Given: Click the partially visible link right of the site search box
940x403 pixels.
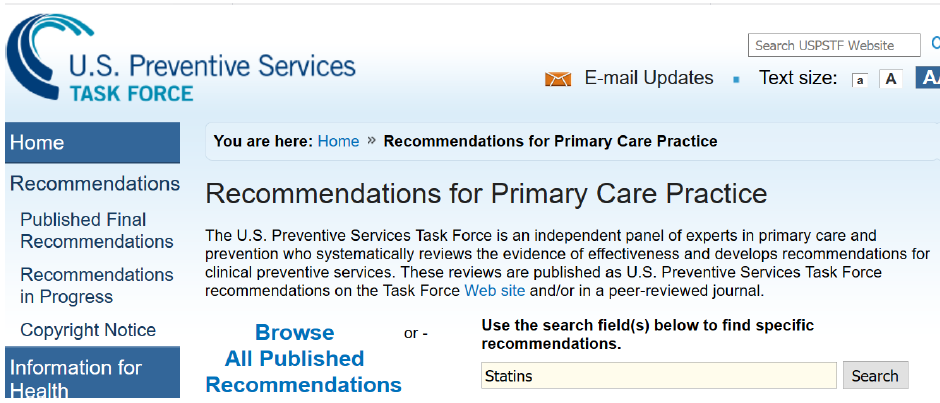Looking at the screenshot, I should coord(934,44).
